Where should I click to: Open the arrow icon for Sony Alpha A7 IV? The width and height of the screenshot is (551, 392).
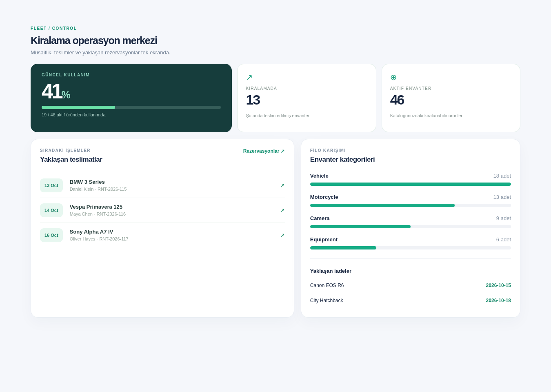(x=282, y=235)
